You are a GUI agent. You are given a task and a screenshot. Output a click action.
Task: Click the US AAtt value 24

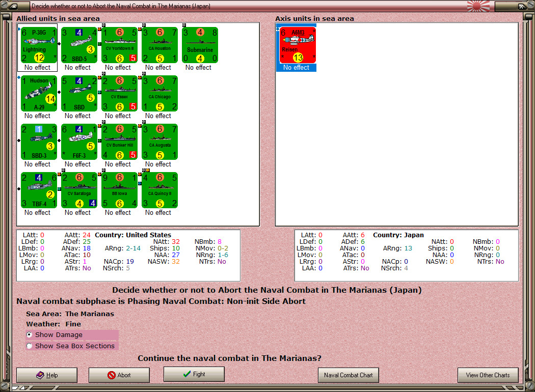tap(87, 235)
